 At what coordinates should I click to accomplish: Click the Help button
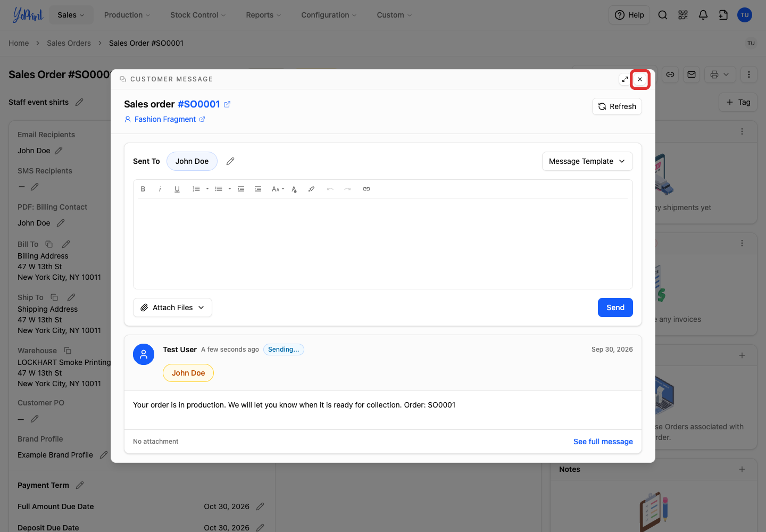point(629,15)
